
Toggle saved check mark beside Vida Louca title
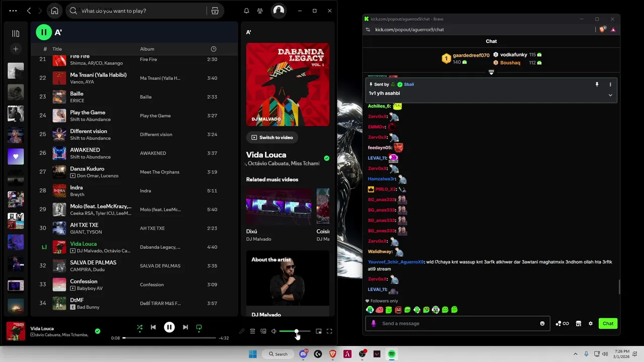327,158
